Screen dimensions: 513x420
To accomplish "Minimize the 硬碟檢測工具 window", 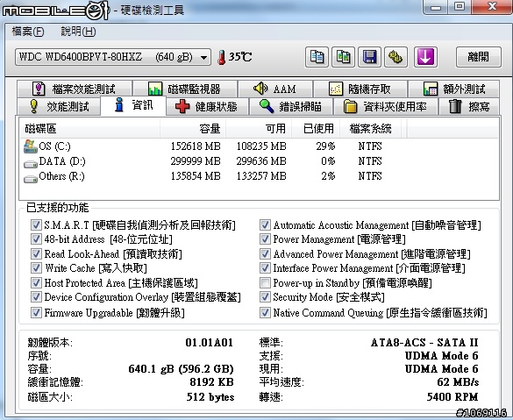I will click(436, 6).
